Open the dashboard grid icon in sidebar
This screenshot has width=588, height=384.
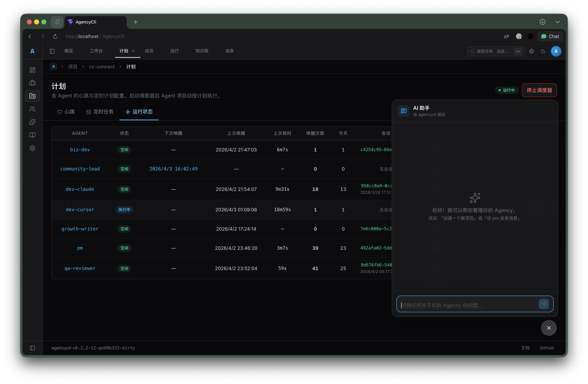[32, 70]
